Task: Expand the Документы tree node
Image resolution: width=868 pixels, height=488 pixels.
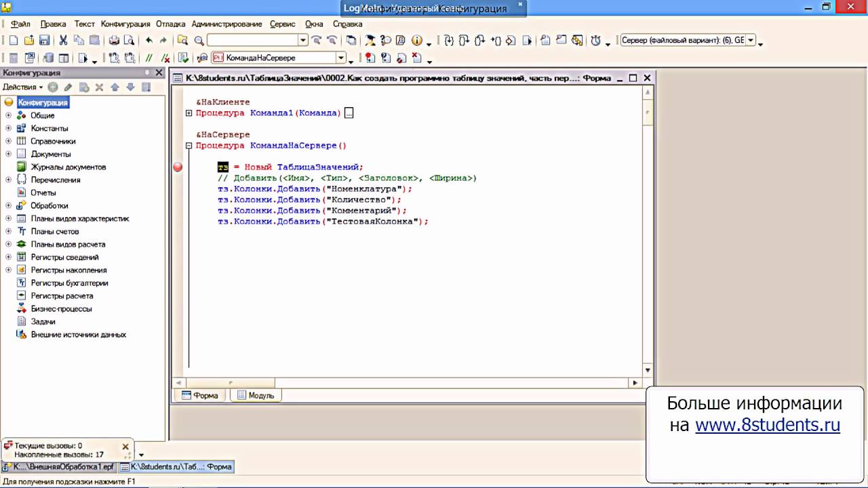Action: 8,154
